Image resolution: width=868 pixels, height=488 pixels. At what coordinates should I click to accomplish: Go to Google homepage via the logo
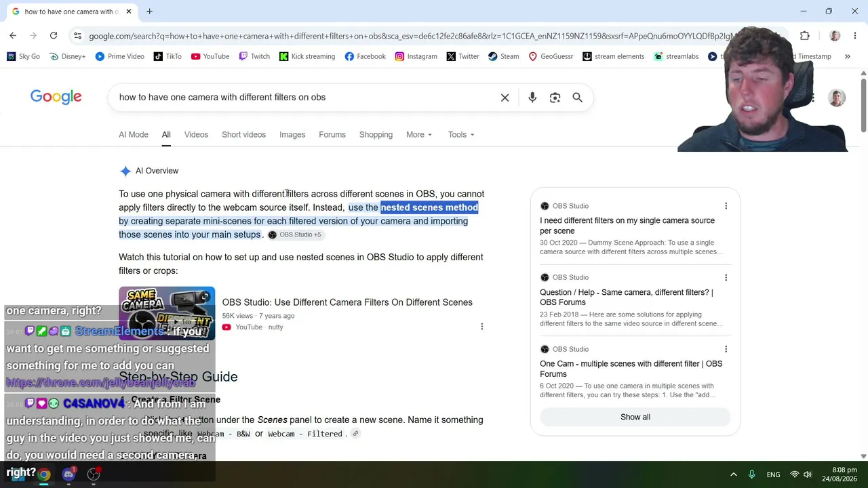pyautogui.click(x=56, y=97)
